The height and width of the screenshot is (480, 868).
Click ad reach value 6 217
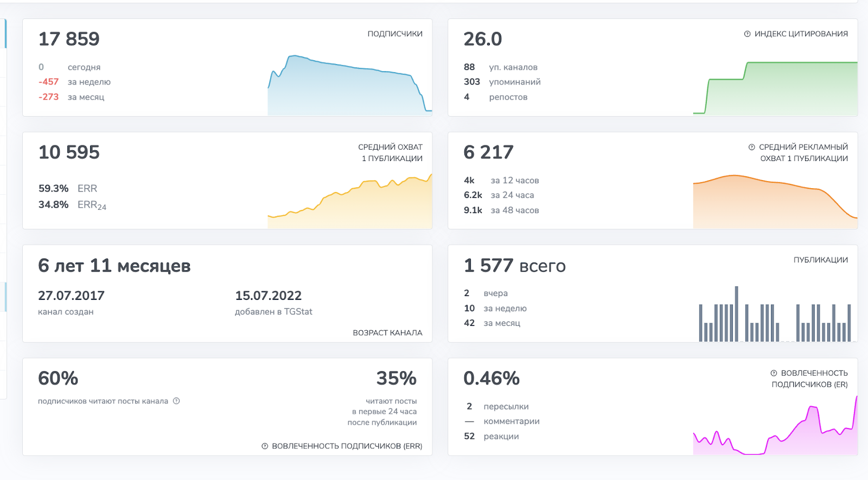tap(488, 152)
